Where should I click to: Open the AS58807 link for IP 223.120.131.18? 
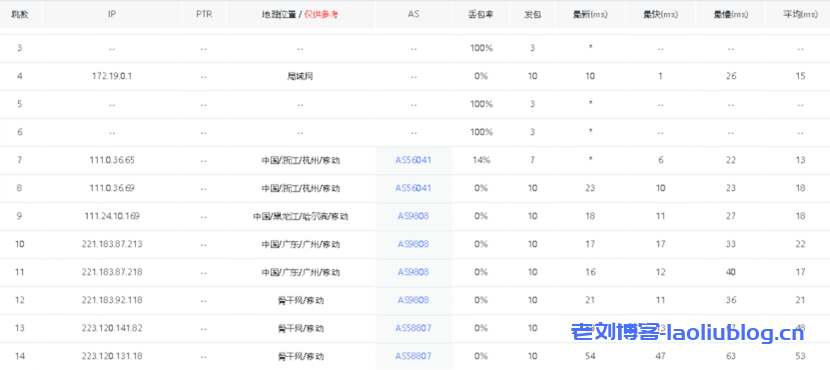413,356
